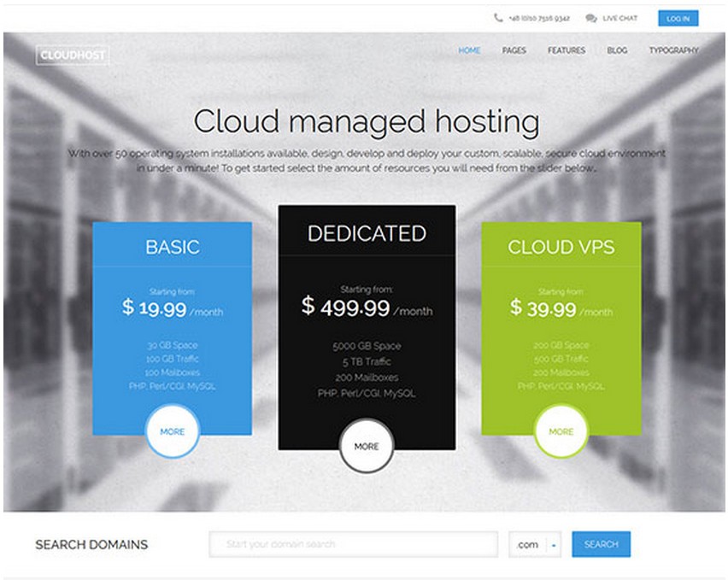Click inside the domain search input field

[353, 544]
